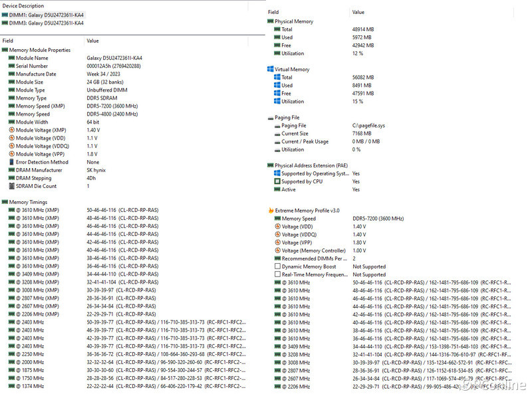Image resolution: width=532 pixels, height=396 pixels.
Task: Click the Virtual Memory Windows logo icon
Action: click(271, 69)
